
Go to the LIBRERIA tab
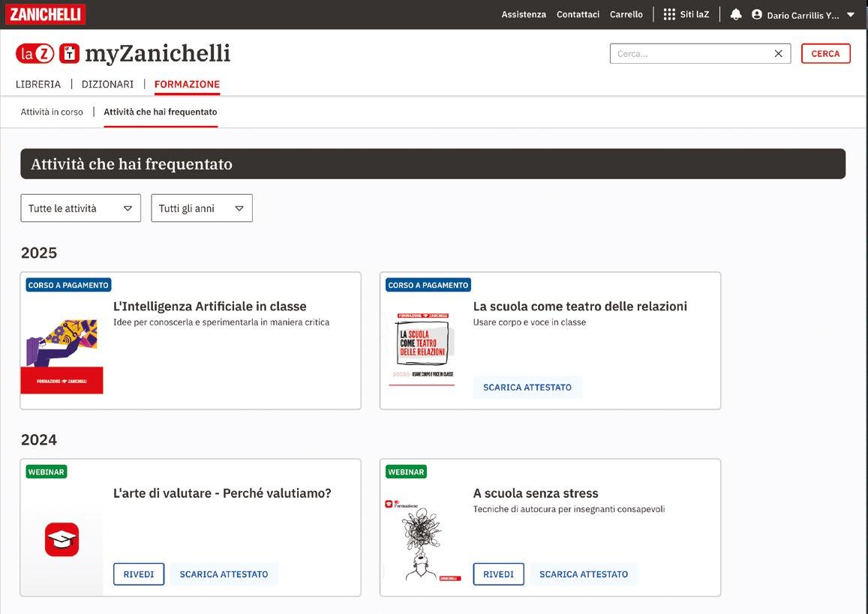coord(38,84)
